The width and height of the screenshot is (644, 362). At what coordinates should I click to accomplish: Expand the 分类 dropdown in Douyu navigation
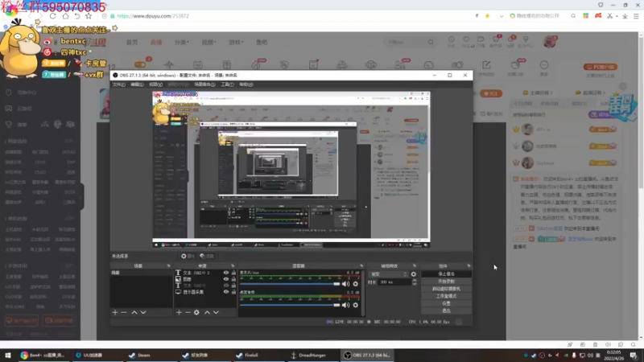point(182,42)
